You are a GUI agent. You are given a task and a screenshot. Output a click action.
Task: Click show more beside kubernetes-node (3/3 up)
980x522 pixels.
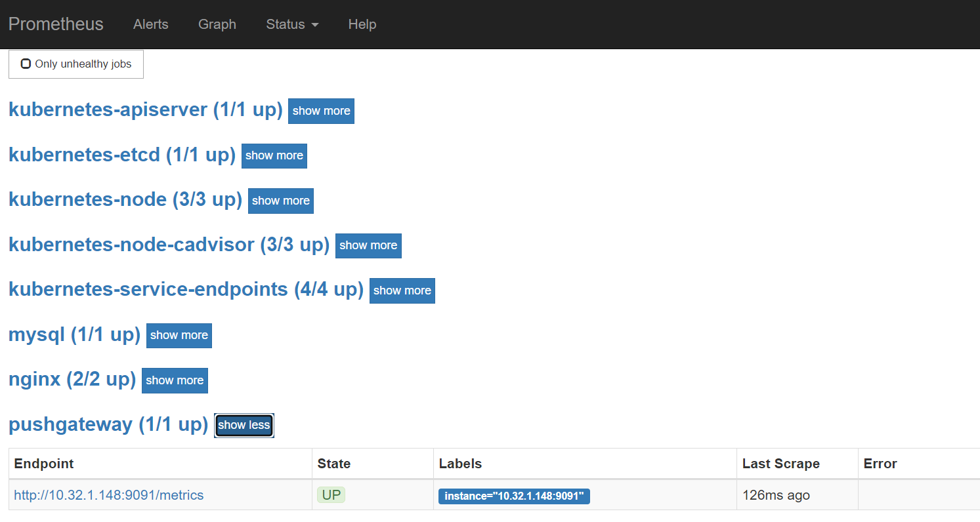click(281, 201)
